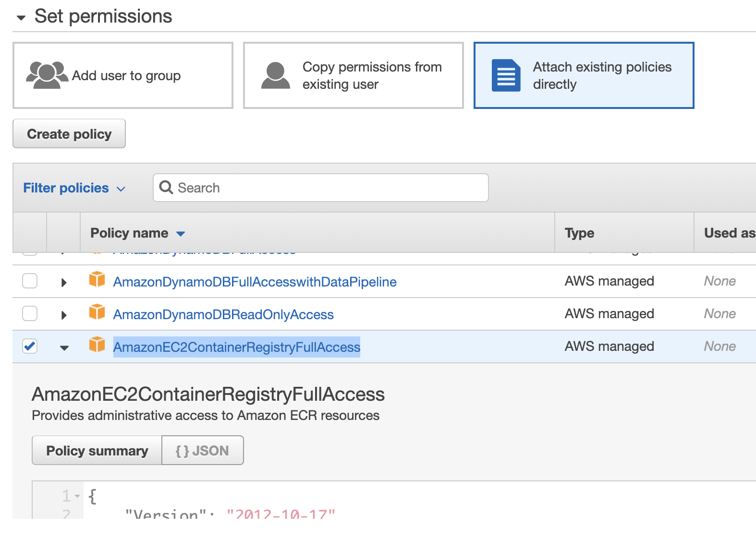Open the AmazonDynamoDBReadOnlyAccess policy link
The image size is (756, 550).
tap(223, 314)
